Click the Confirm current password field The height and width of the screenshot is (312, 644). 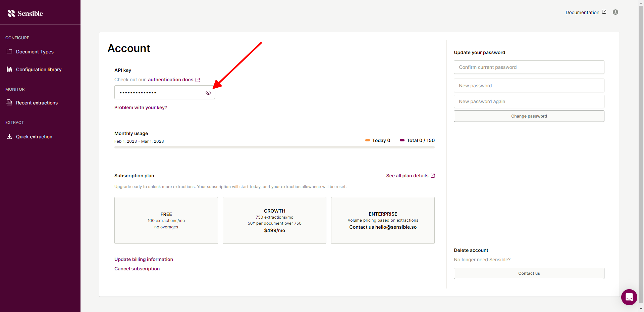pyautogui.click(x=529, y=67)
